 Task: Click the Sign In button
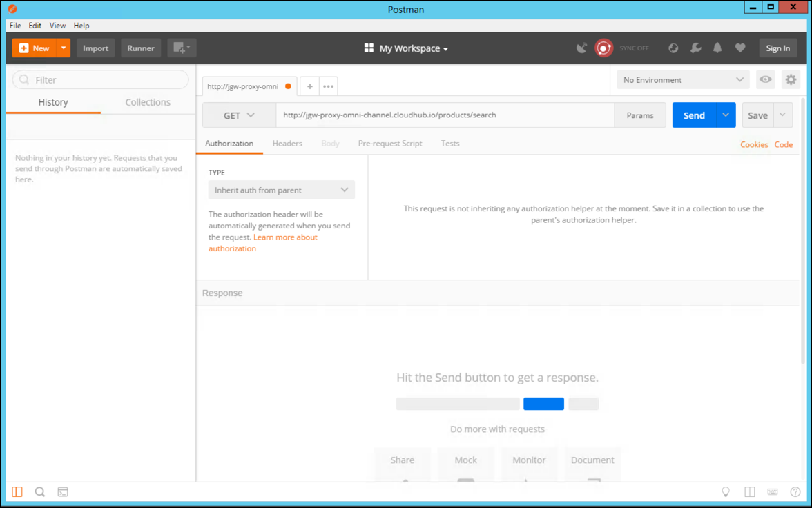777,48
